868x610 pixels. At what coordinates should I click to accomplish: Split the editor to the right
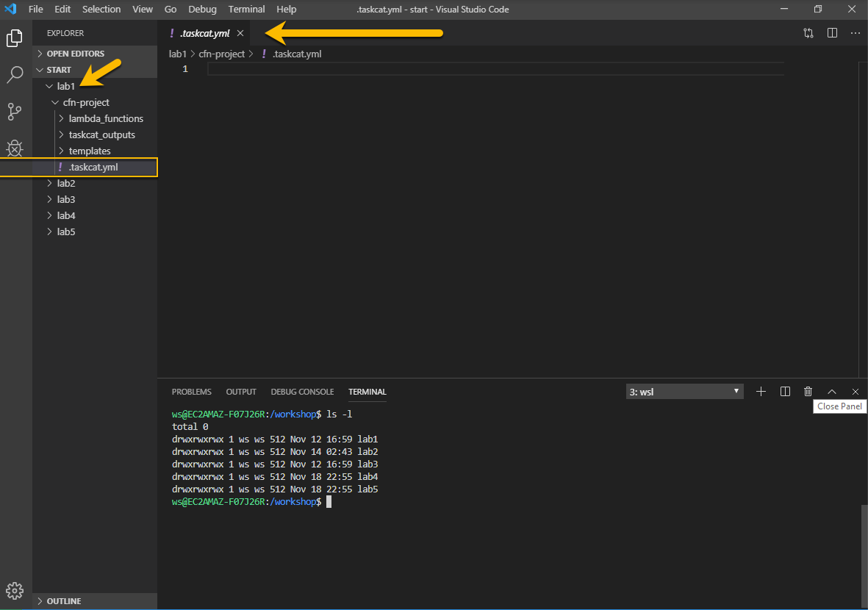[832, 33]
